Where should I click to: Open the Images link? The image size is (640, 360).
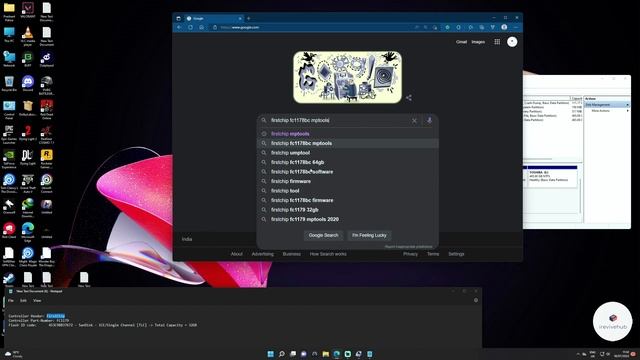click(478, 42)
